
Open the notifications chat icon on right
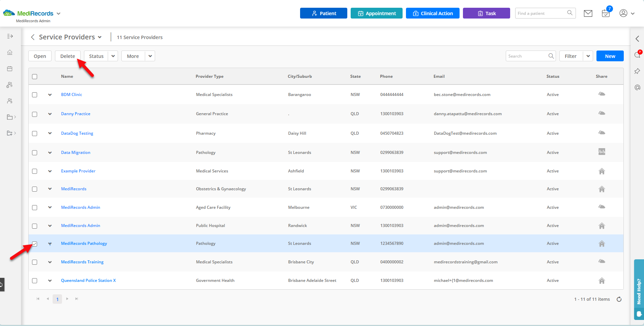coord(637,55)
